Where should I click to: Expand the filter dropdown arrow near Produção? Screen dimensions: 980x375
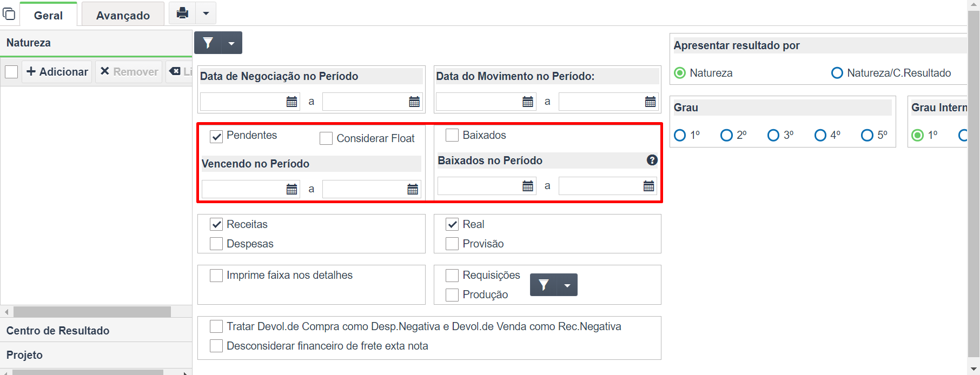(567, 285)
